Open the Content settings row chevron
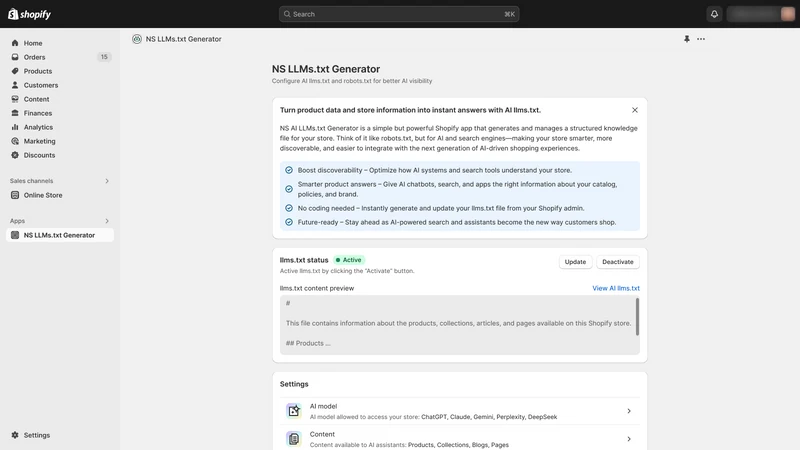The image size is (800, 450). pos(629,439)
